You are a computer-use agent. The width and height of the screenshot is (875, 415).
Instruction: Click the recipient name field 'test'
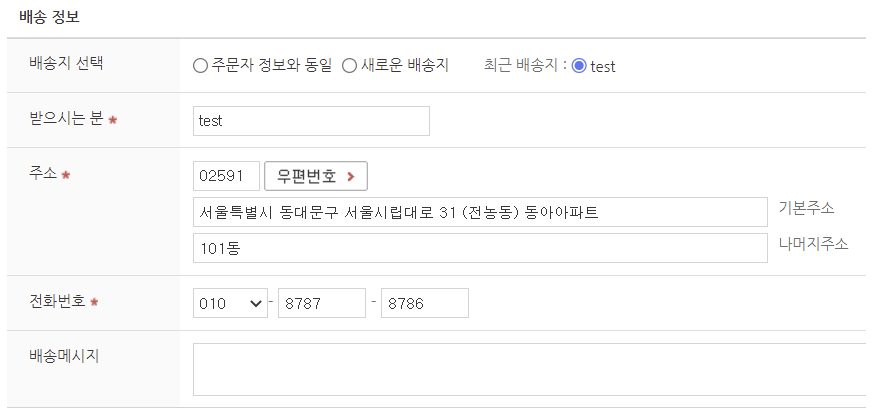(311, 121)
